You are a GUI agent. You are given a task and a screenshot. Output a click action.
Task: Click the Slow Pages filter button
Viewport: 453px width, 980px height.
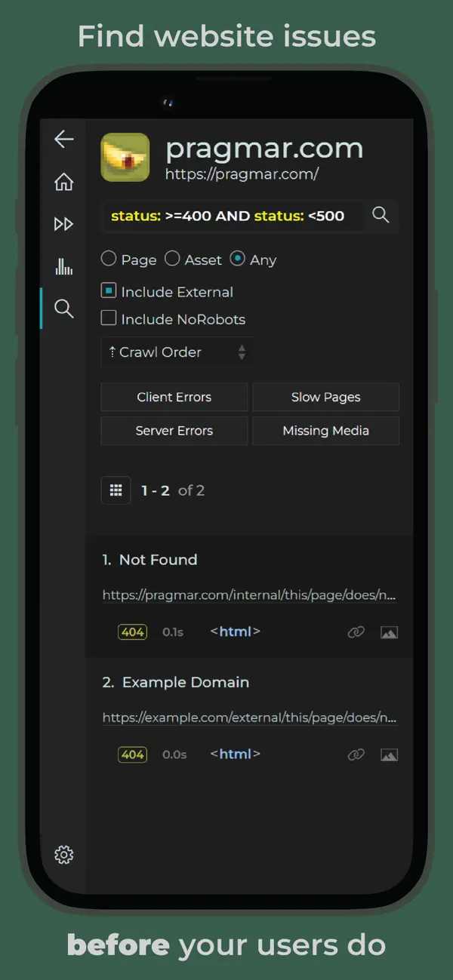pyautogui.click(x=326, y=397)
